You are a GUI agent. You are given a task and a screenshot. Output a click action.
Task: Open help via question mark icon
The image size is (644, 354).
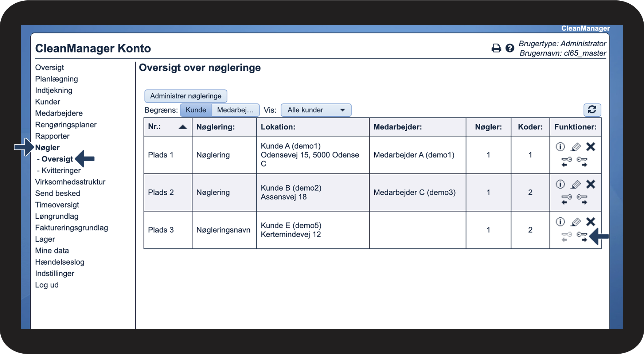(510, 48)
